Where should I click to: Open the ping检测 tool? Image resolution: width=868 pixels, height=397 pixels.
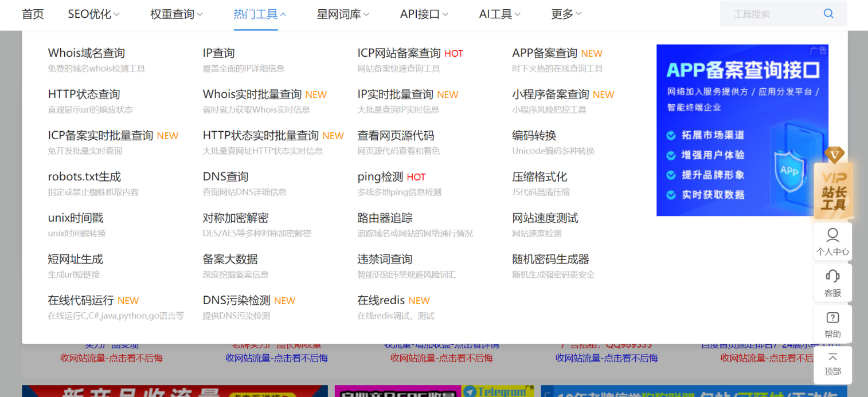381,177
